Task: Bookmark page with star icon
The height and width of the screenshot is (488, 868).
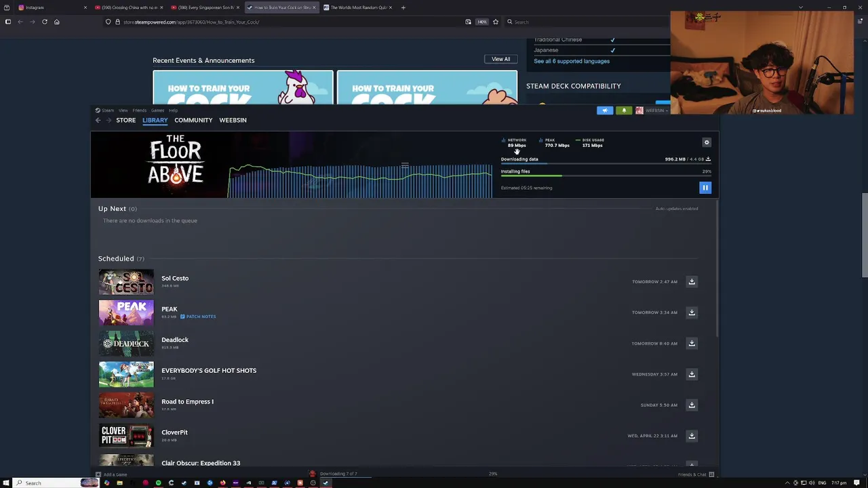Action: click(x=496, y=22)
